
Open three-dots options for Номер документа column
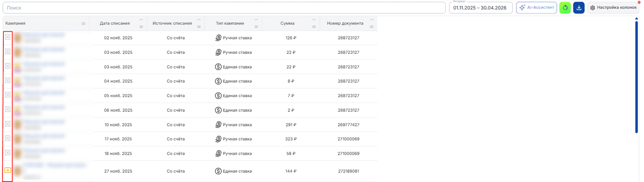coord(371,20)
